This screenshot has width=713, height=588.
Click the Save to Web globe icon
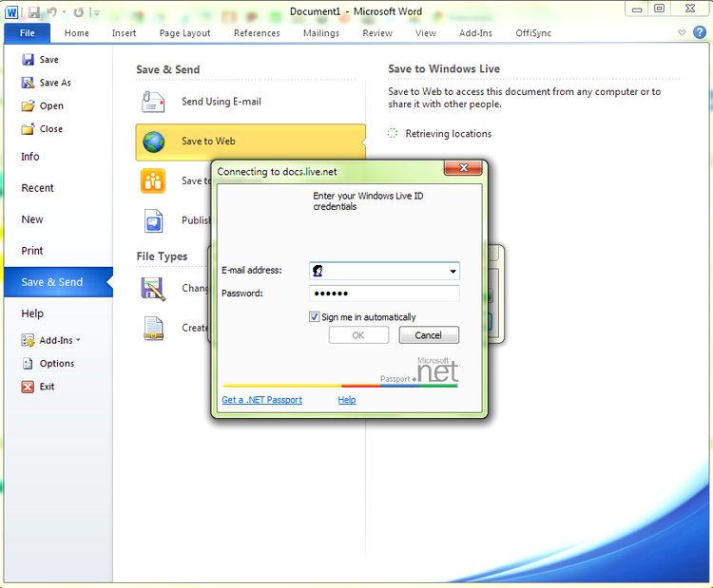tap(154, 142)
